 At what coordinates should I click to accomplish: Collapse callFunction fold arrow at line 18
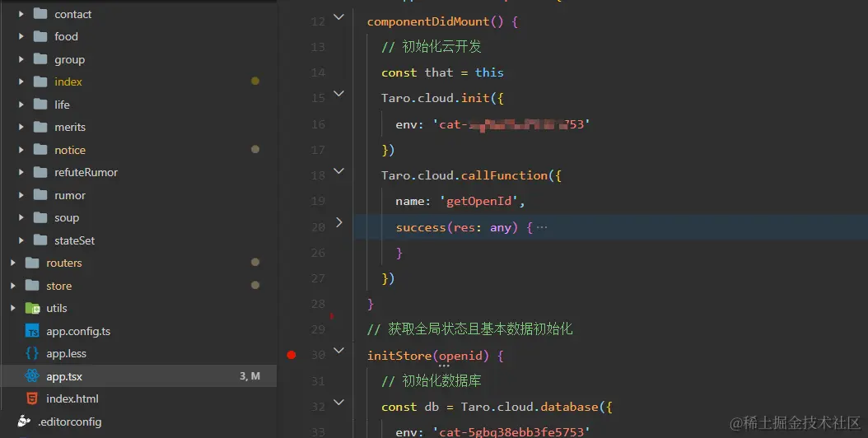pyautogui.click(x=338, y=171)
